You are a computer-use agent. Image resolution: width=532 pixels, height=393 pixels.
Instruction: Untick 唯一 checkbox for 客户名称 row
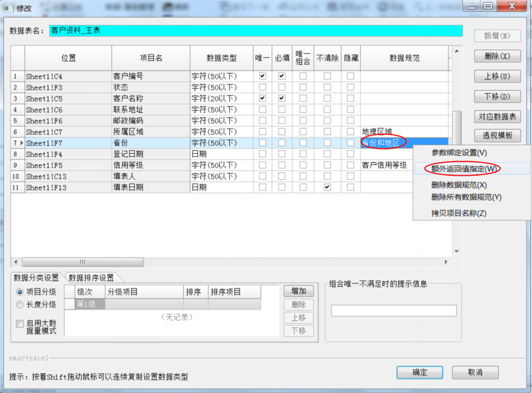pyautogui.click(x=262, y=98)
